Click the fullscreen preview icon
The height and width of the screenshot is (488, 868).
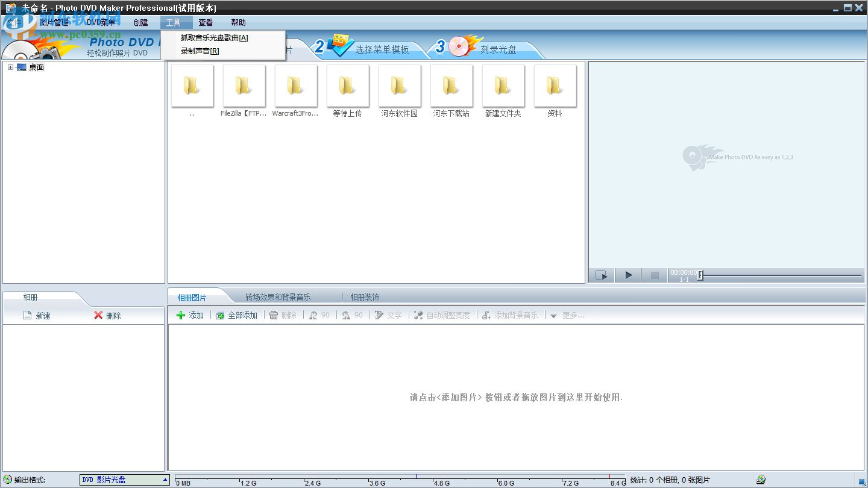tap(601, 275)
